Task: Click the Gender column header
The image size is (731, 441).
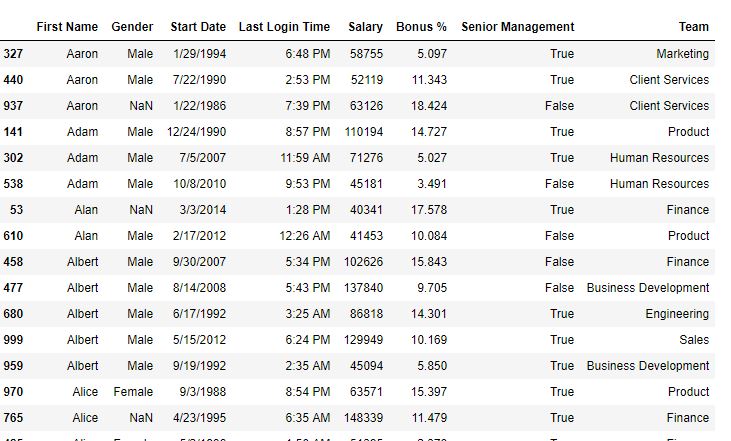Action: point(132,27)
